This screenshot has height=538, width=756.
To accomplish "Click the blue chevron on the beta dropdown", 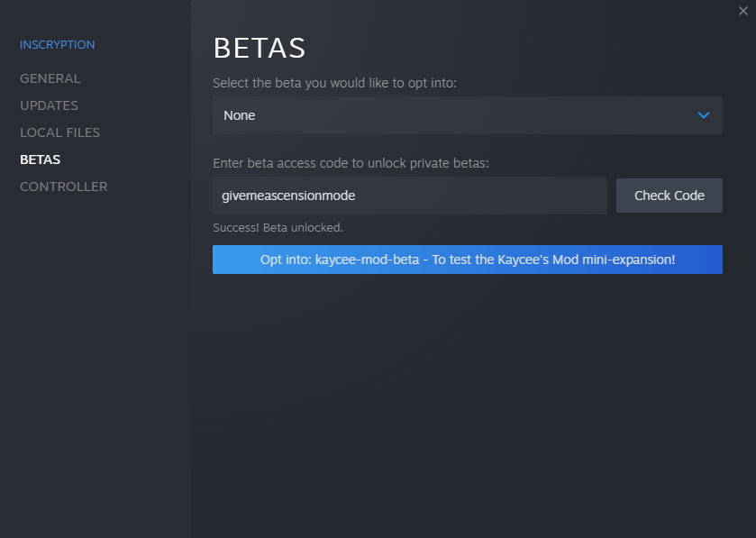I will coord(704,115).
